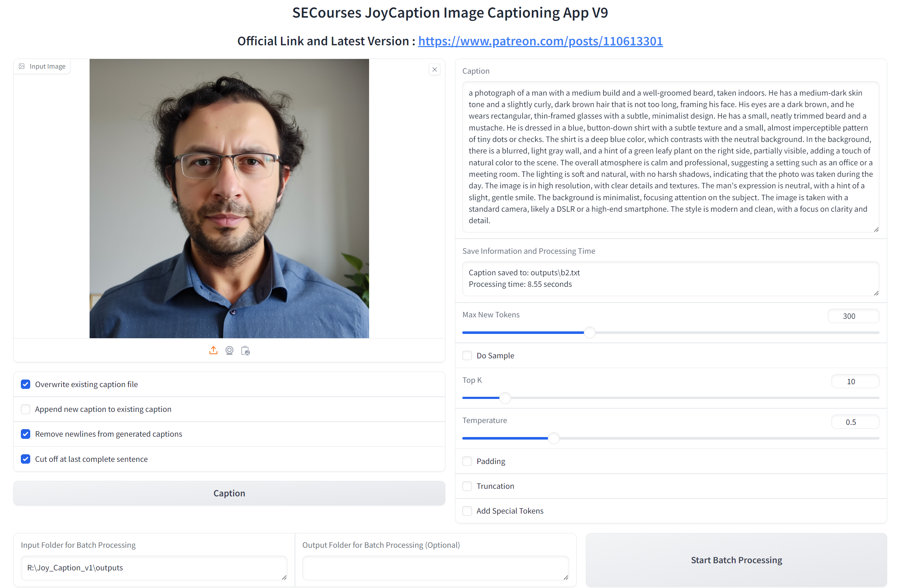The height and width of the screenshot is (588, 904).
Task: Click Start Batch Processing button
Action: click(736, 560)
